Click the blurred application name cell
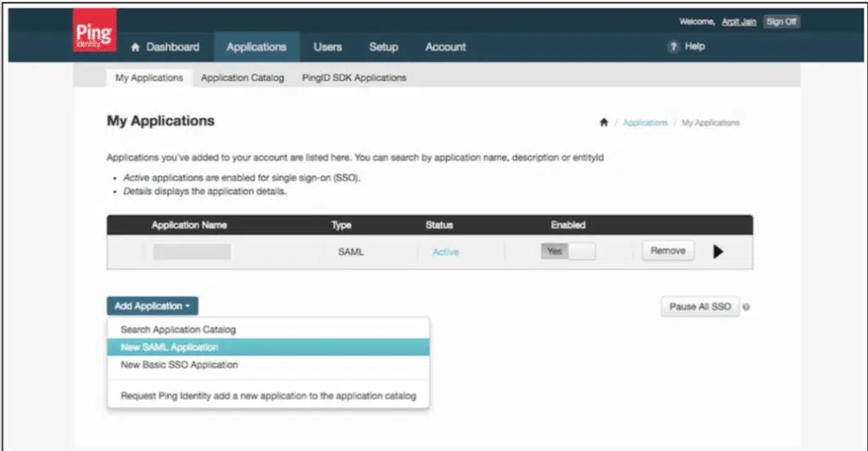Screen dimensions: 868x451 [192, 252]
